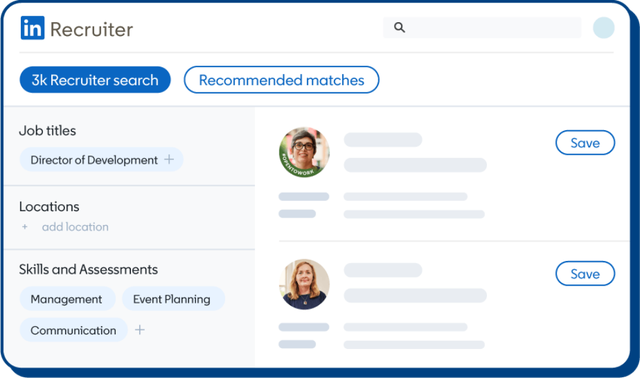Click the magnifying glass search icon
This screenshot has width=640, height=378.
coord(399,27)
